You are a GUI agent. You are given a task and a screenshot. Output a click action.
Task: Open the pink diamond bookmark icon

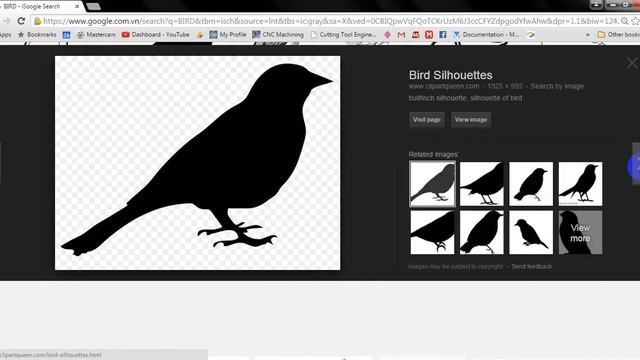click(x=387, y=35)
